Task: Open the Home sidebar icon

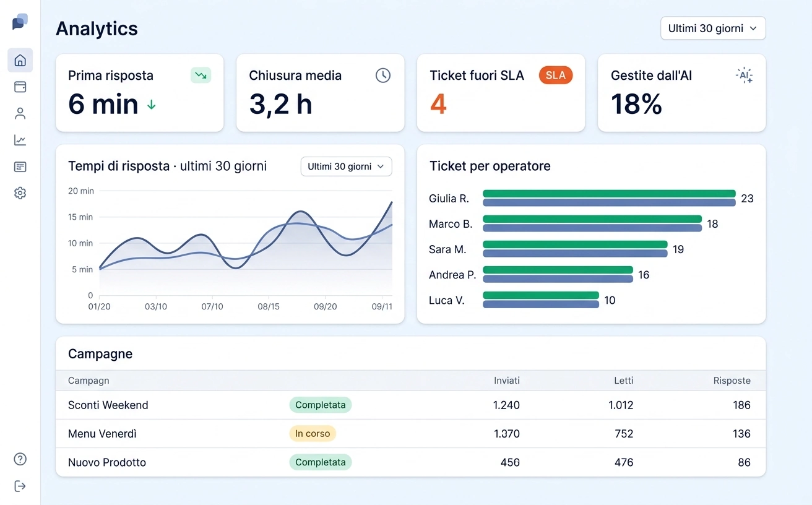Action: 20,60
